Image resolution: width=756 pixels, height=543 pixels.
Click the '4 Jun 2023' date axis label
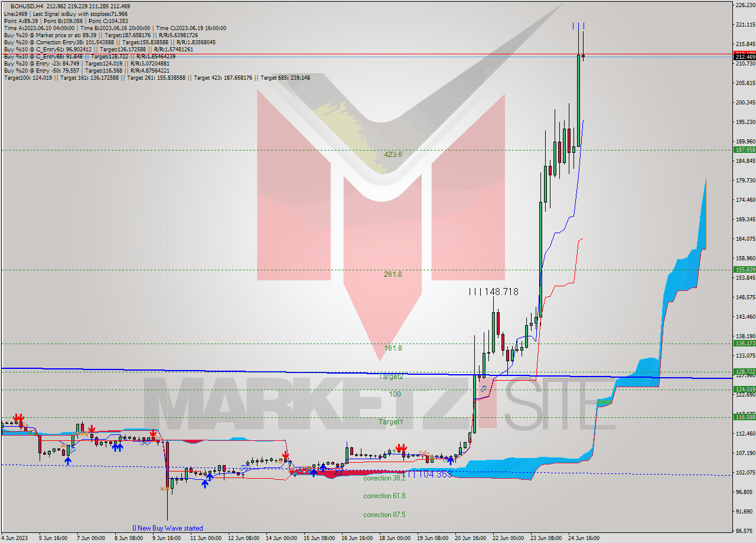[14, 538]
